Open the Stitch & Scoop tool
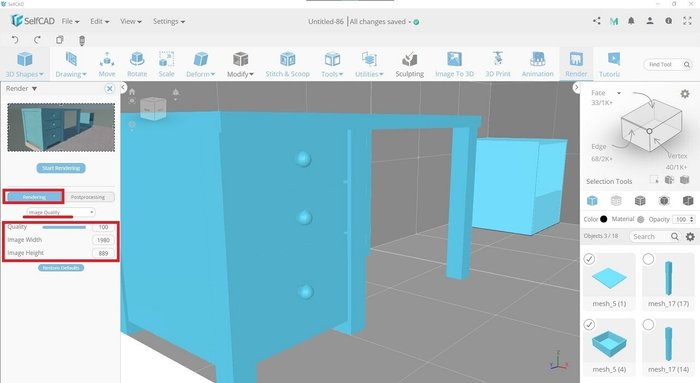Image resolution: width=700 pixels, height=383 pixels. point(288,64)
